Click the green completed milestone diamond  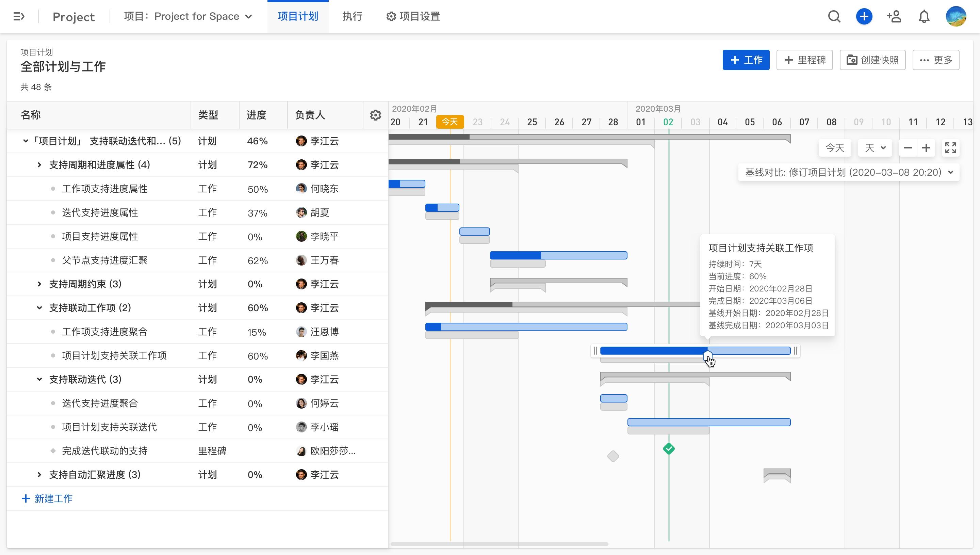pyautogui.click(x=669, y=449)
